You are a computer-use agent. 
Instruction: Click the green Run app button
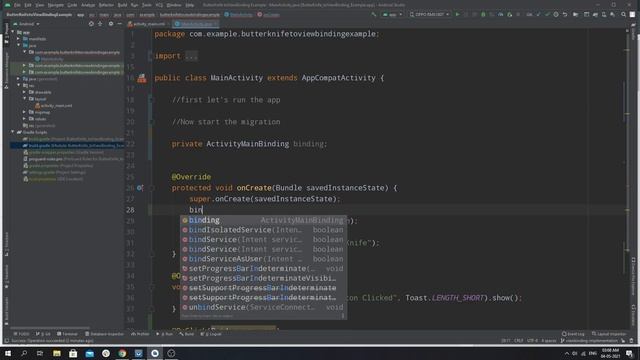click(457, 14)
